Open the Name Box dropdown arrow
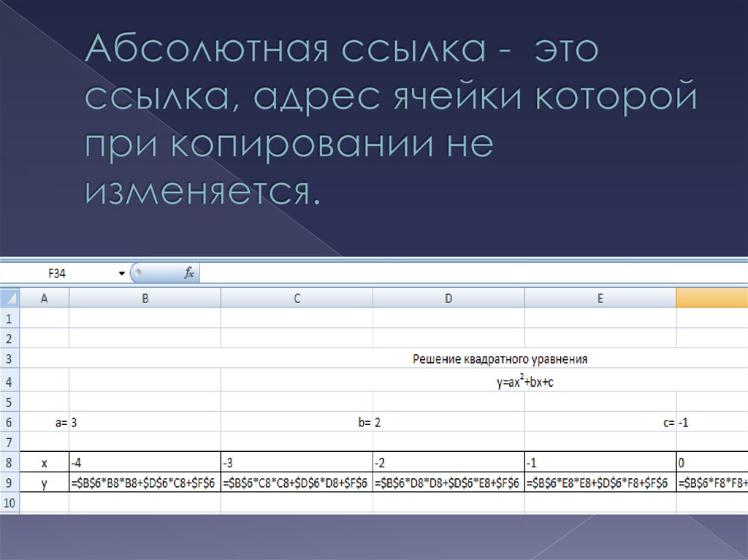The image size is (748, 560). pyautogui.click(x=122, y=273)
